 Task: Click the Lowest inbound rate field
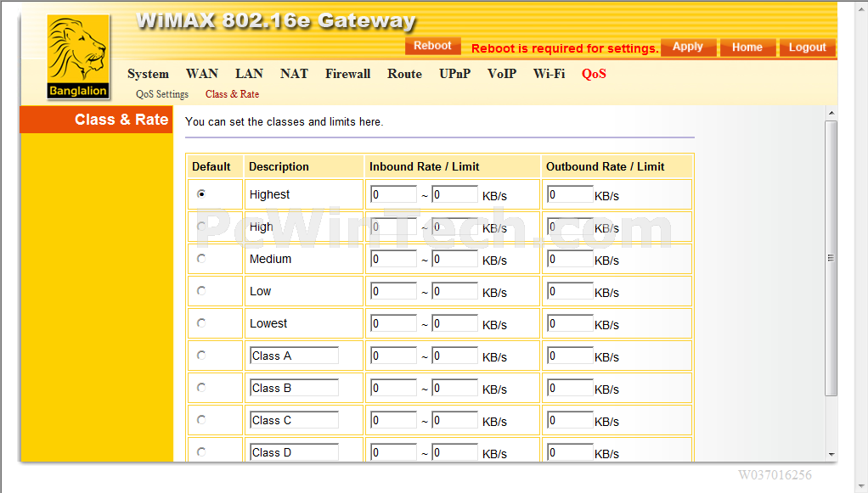coord(393,323)
